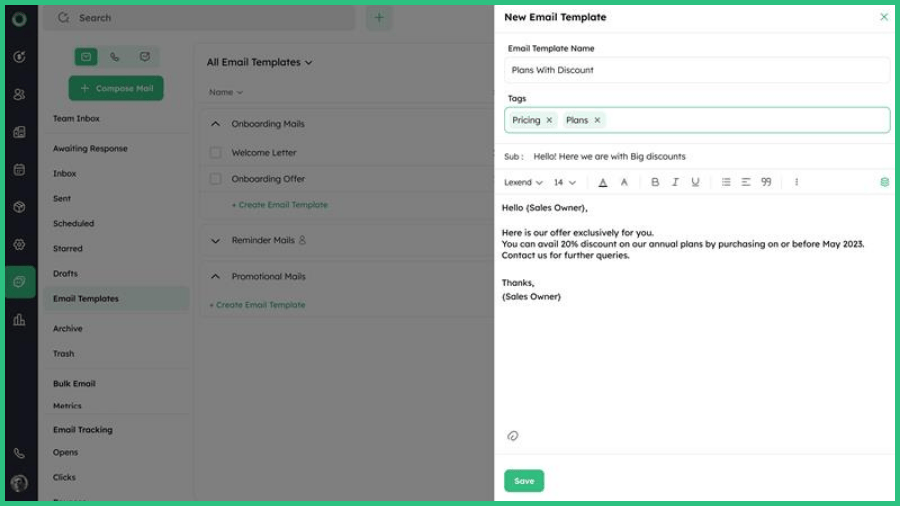Open the font size 14 dropdown

[565, 183]
